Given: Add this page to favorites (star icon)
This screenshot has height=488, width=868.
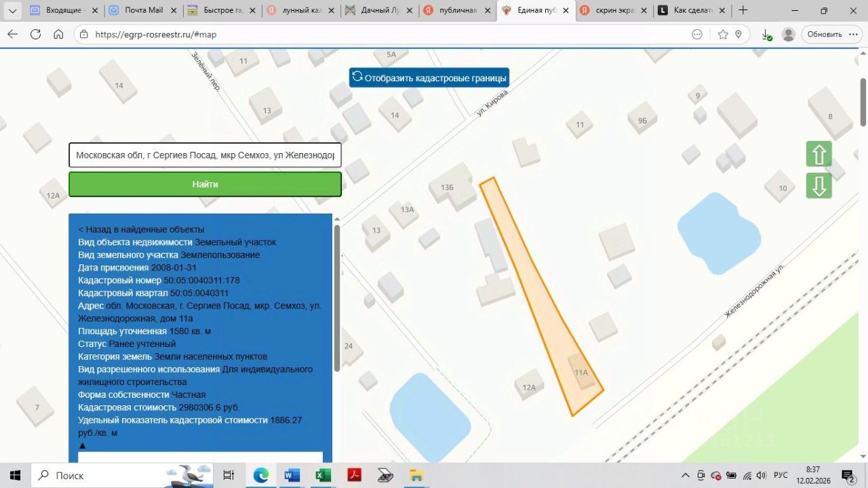Looking at the screenshot, I should tap(723, 34).
